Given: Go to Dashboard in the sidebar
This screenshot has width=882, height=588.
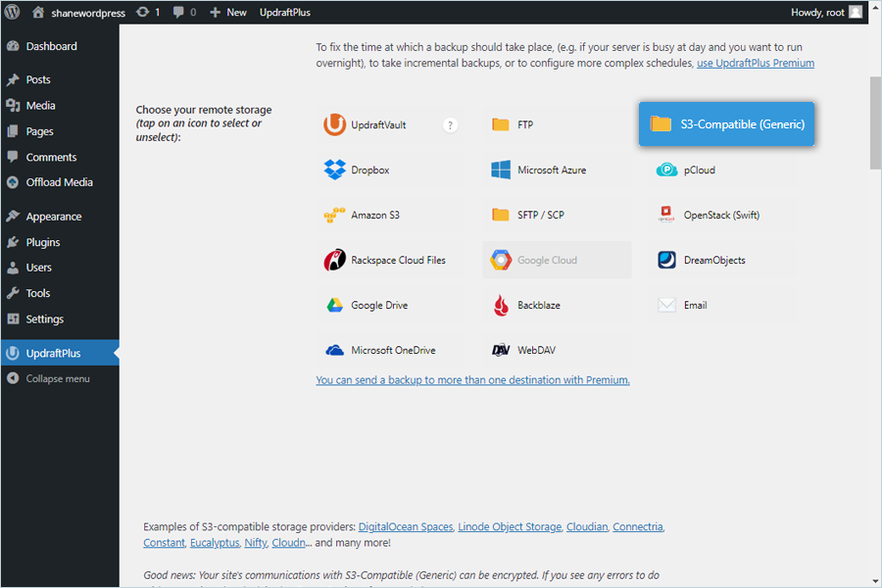Looking at the screenshot, I should tap(60, 46).
